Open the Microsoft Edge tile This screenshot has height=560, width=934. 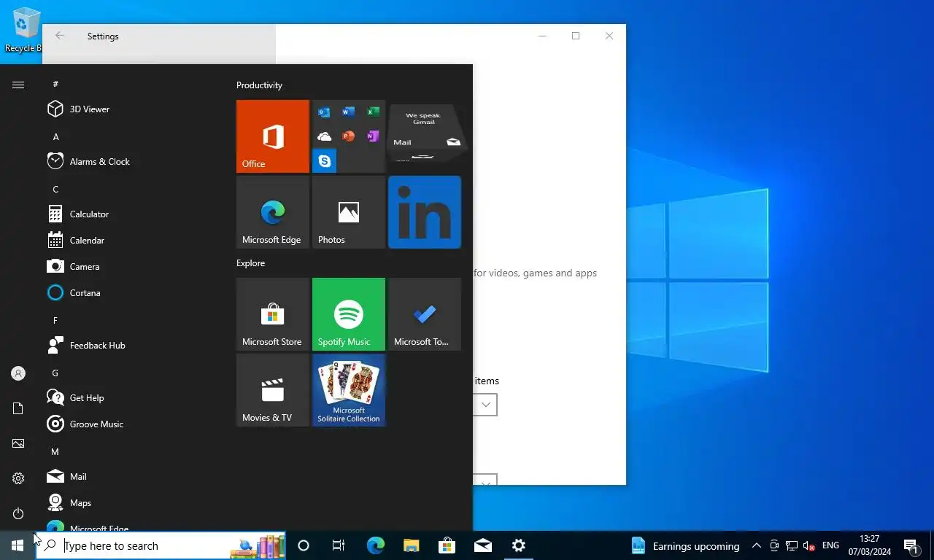pyautogui.click(x=273, y=212)
